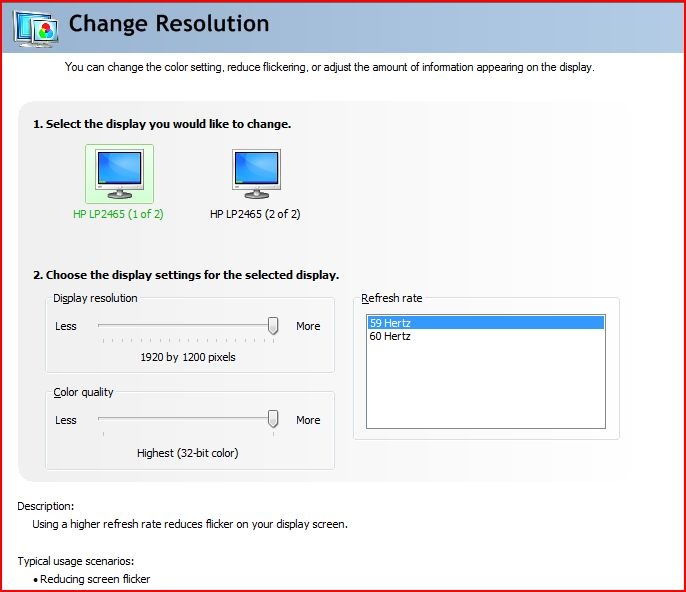Click the "Description:" heading
This screenshot has height=592, width=686.
click(x=46, y=506)
